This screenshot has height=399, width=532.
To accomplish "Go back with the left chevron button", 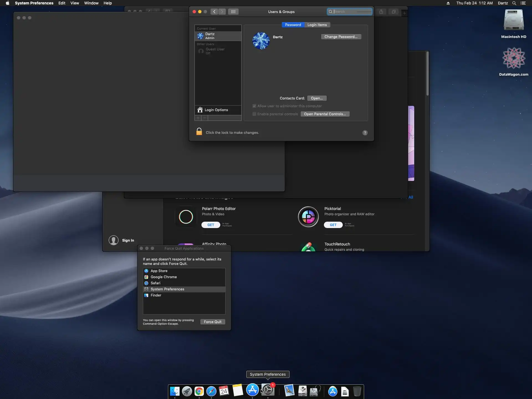I will [x=214, y=12].
